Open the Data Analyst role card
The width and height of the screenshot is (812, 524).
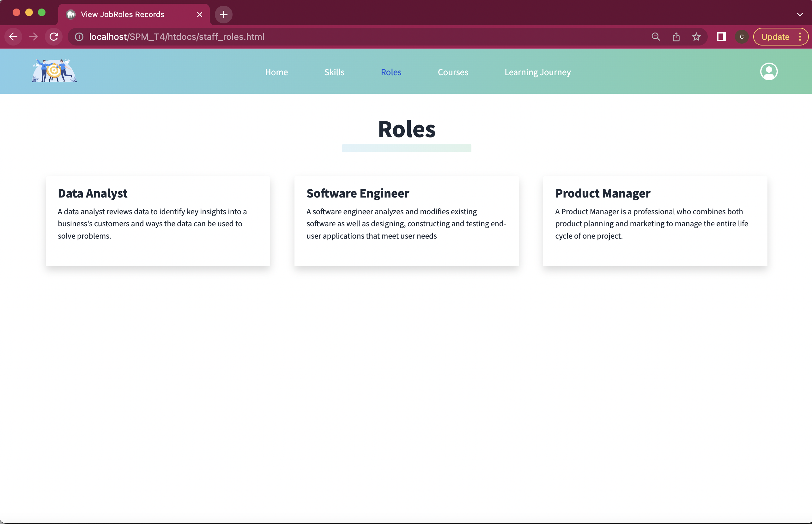(x=158, y=221)
